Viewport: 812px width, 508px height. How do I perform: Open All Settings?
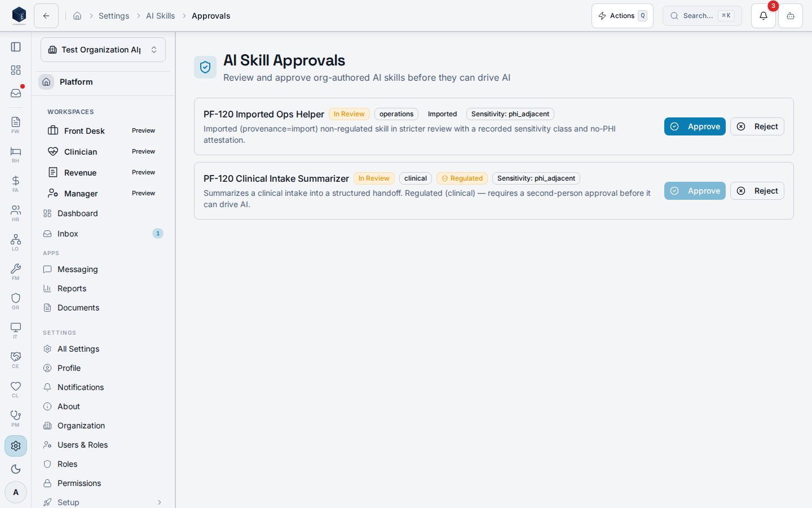coord(103,349)
